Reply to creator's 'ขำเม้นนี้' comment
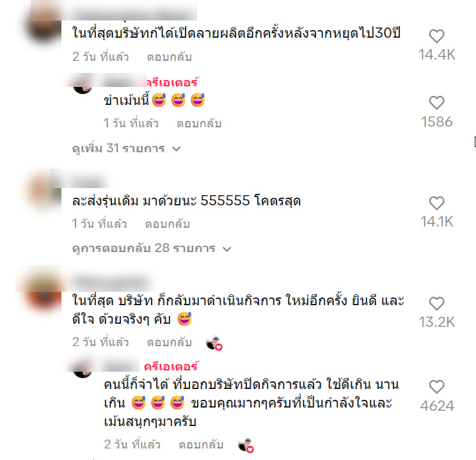Image resolution: width=476 pixels, height=460 pixels. [199, 123]
